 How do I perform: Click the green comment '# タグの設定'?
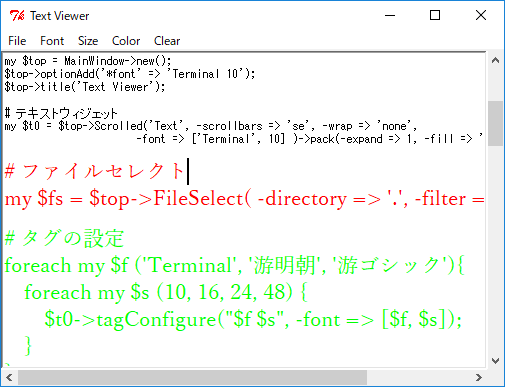[x=64, y=238]
